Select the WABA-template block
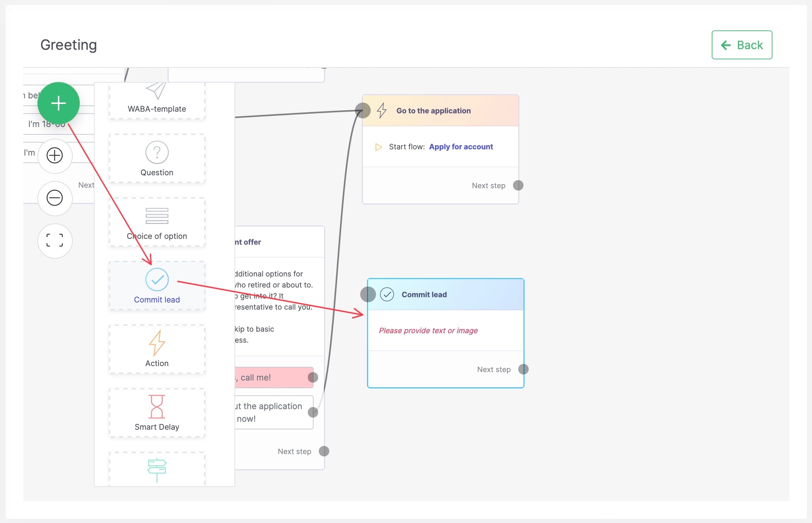The height and width of the screenshot is (523, 812). point(157,100)
